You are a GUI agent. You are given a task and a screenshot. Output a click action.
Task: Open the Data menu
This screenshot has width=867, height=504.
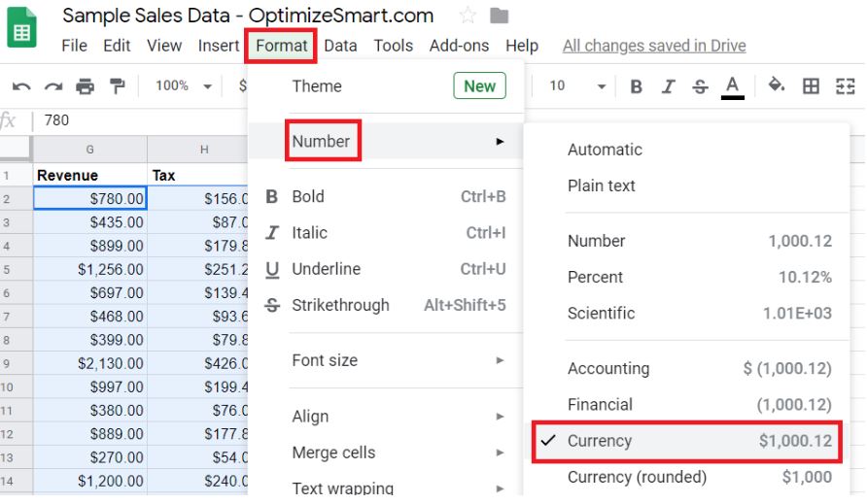(340, 46)
